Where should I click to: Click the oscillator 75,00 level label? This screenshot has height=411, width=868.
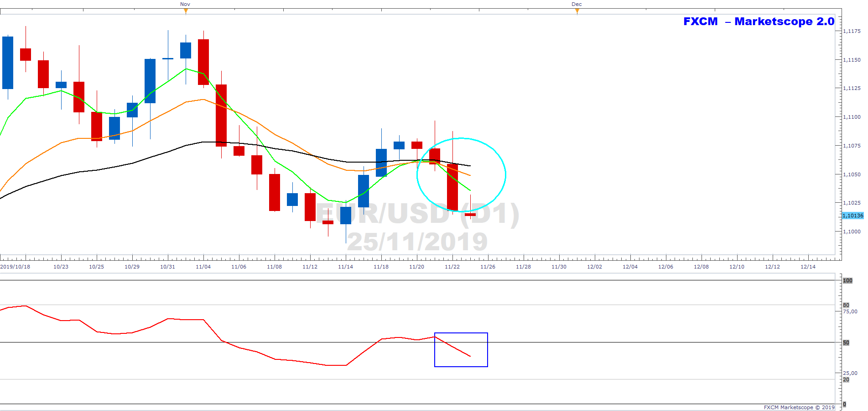pos(850,311)
